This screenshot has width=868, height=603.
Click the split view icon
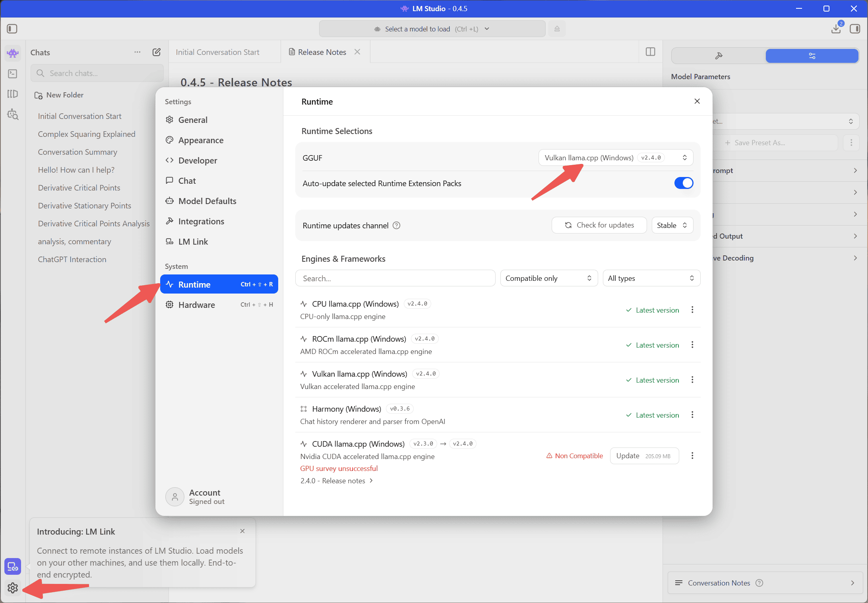(x=651, y=52)
